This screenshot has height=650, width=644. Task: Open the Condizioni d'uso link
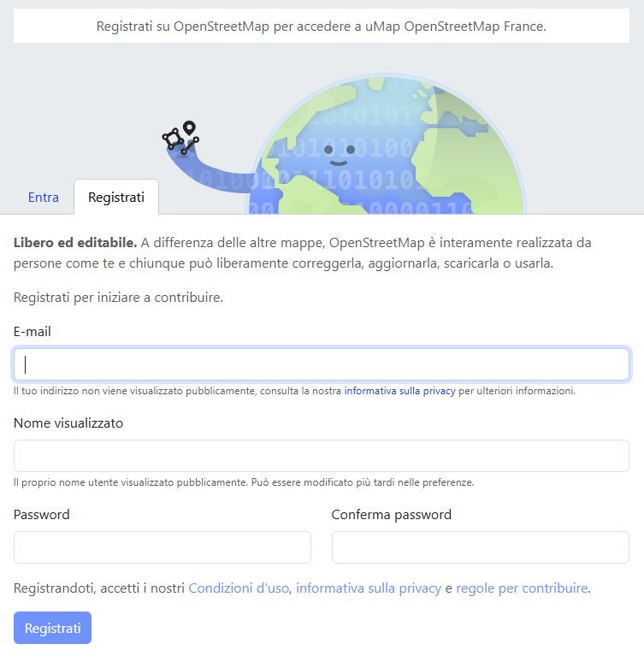(x=239, y=588)
